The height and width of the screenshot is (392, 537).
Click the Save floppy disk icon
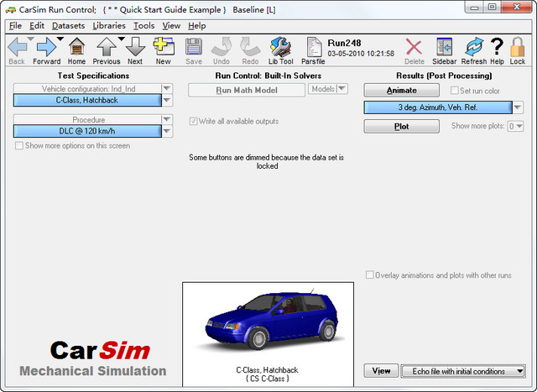coord(194,47)
